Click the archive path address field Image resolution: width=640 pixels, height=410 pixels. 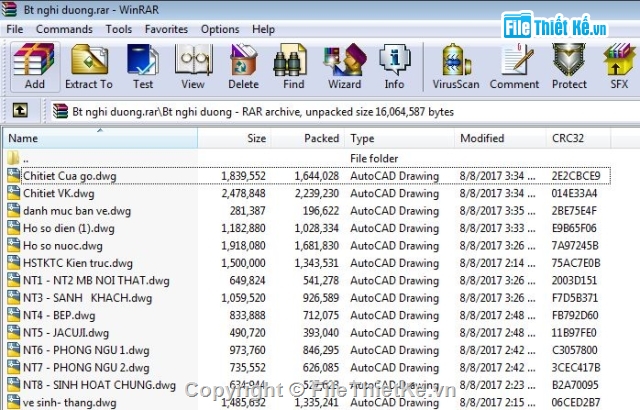[345, 111]
